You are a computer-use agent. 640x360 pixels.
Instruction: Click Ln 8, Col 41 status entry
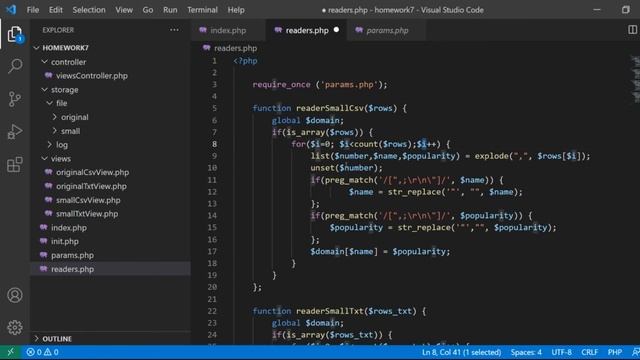[461, 352]
